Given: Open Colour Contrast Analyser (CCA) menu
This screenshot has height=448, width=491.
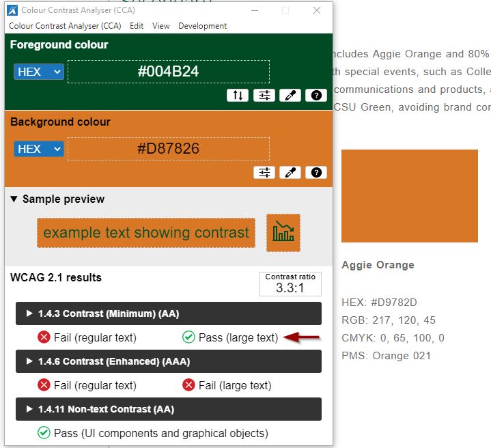Looking at the screenshot, I should (x=65, y=26).
